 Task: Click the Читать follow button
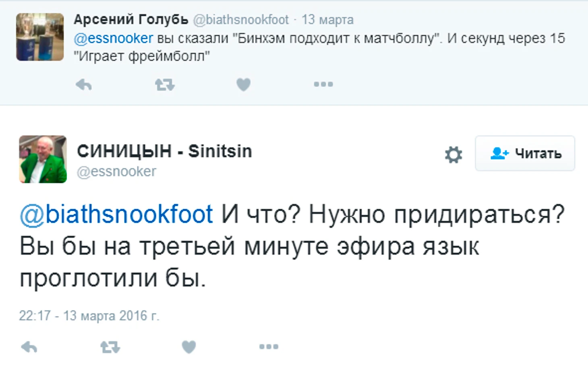coord(525,153)
